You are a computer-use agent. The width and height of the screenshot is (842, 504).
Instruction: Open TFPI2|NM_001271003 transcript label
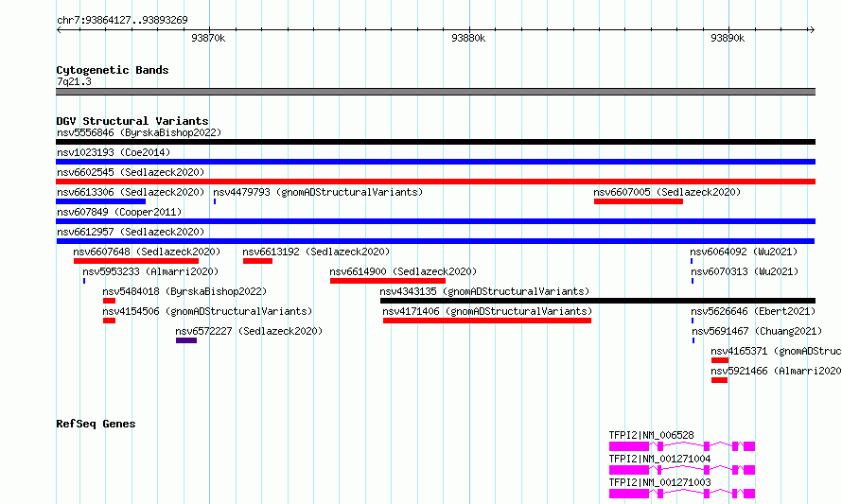(659, 482)
